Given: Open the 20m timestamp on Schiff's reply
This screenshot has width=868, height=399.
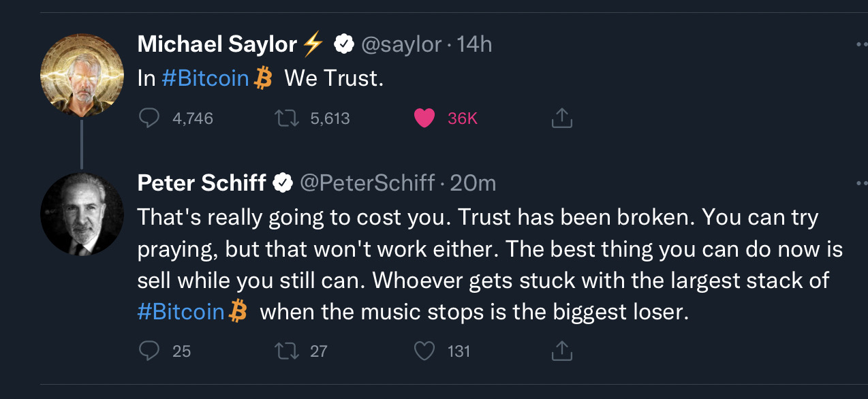Looking at the screenshot, I should pos(473,182).
